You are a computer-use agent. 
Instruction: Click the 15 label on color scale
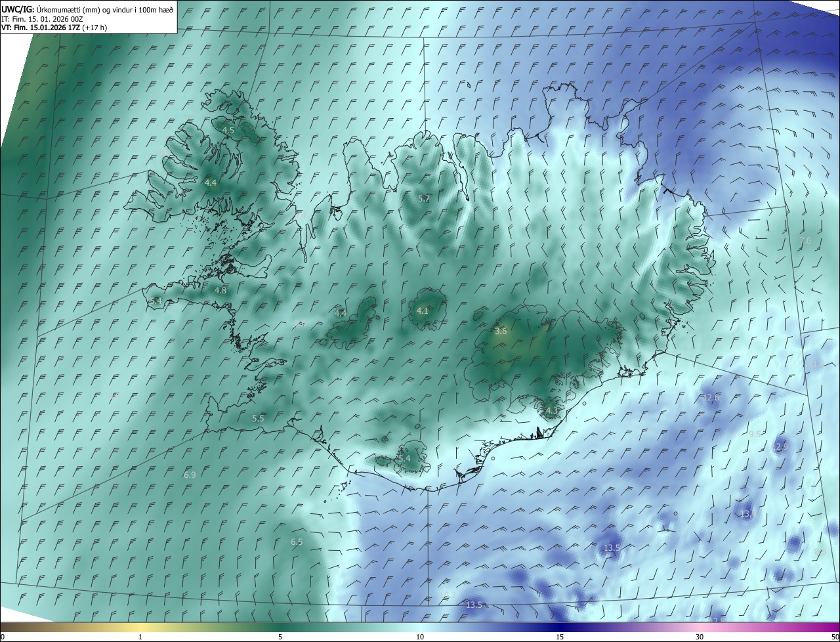pyautogui.click(x=560, y=637)
